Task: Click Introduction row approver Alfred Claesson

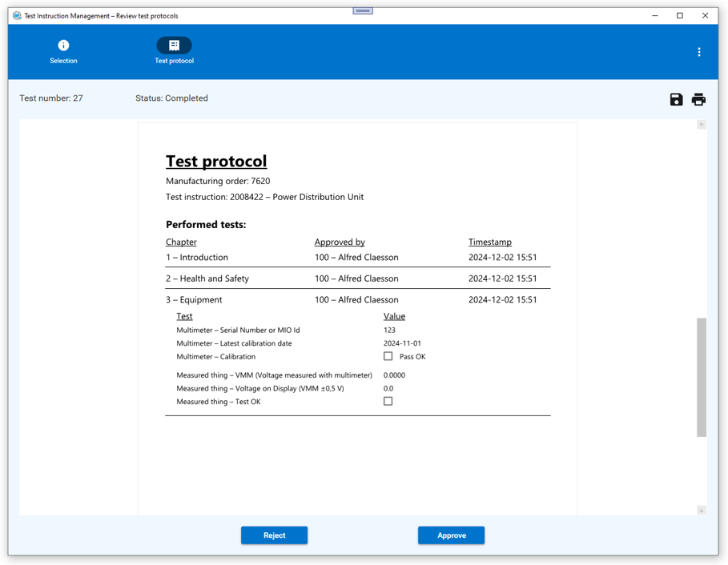Action: click(x=356, y=258)
